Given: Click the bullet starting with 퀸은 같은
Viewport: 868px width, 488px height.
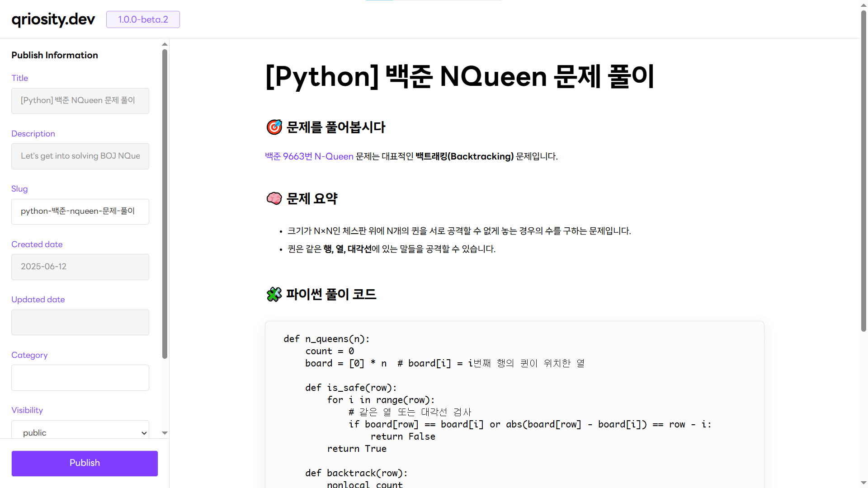Looking at the screenshot, I should tap(392, 249).
